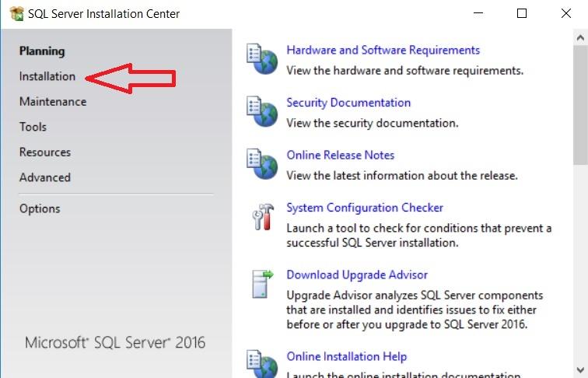Launch the System Configuration Checker link
This screenshot has height=378, width=588.
(365, 208)
